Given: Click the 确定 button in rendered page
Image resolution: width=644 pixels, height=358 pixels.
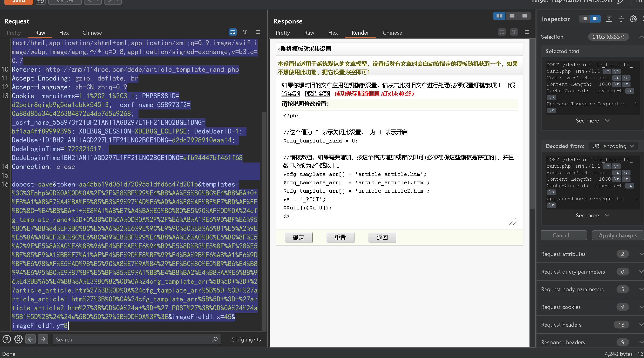Looking at the screenshot, I should click(x=298, y=237).
